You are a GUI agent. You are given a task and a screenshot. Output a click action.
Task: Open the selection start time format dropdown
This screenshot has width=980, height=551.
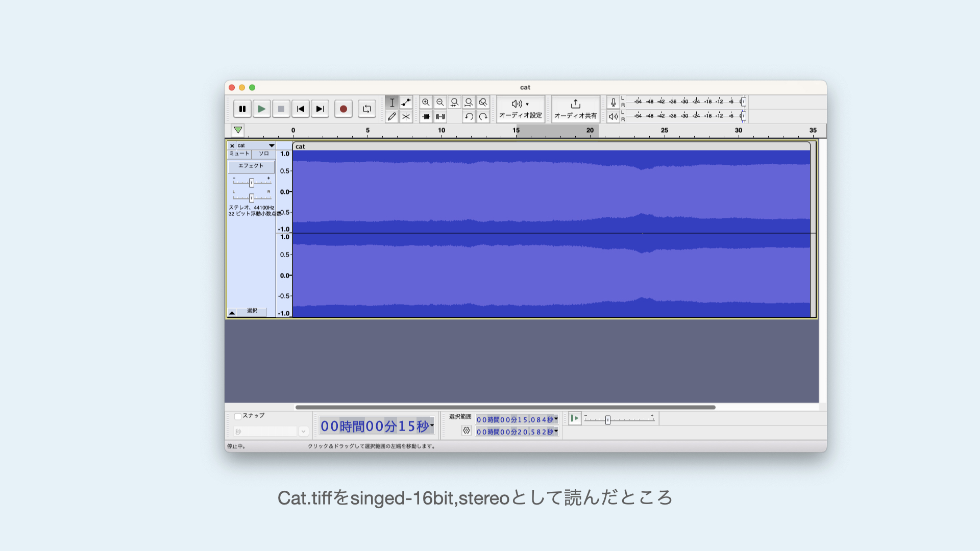[556, 419]
